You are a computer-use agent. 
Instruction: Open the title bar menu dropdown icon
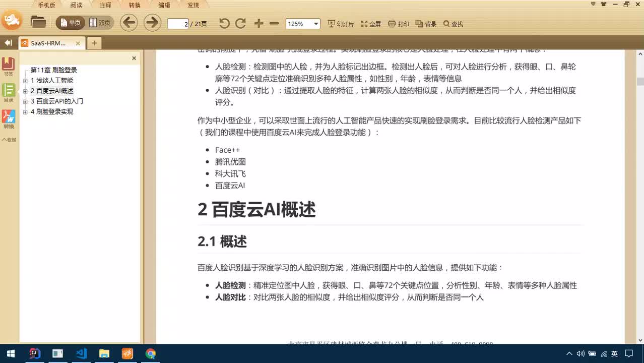[593, 4]
